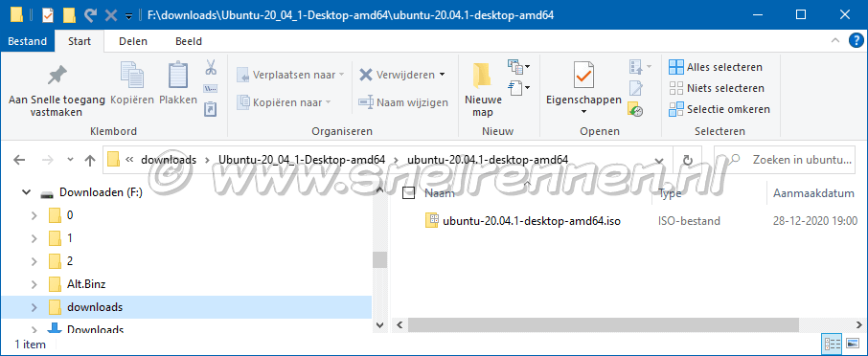Click Naam wijzigen rename button
Screen dimensions: 868x356
point(403,102)
